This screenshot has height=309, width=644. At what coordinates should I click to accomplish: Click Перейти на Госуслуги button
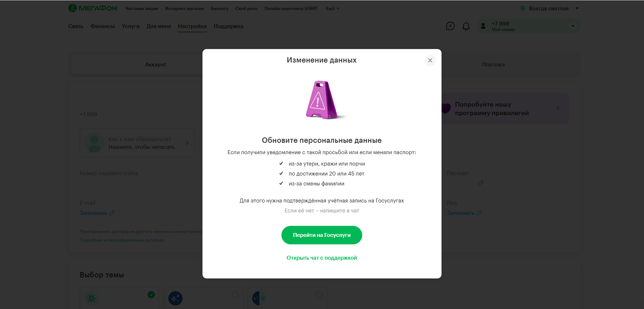coord(322,235)
